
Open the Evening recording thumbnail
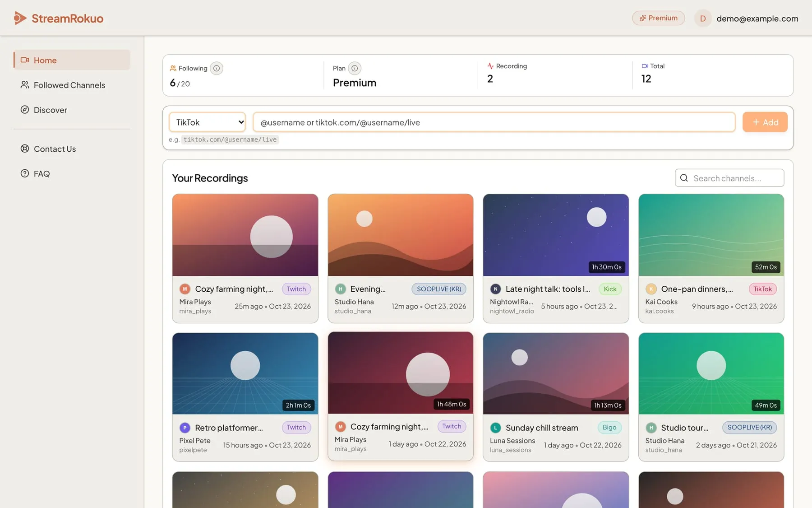point(400,235)
